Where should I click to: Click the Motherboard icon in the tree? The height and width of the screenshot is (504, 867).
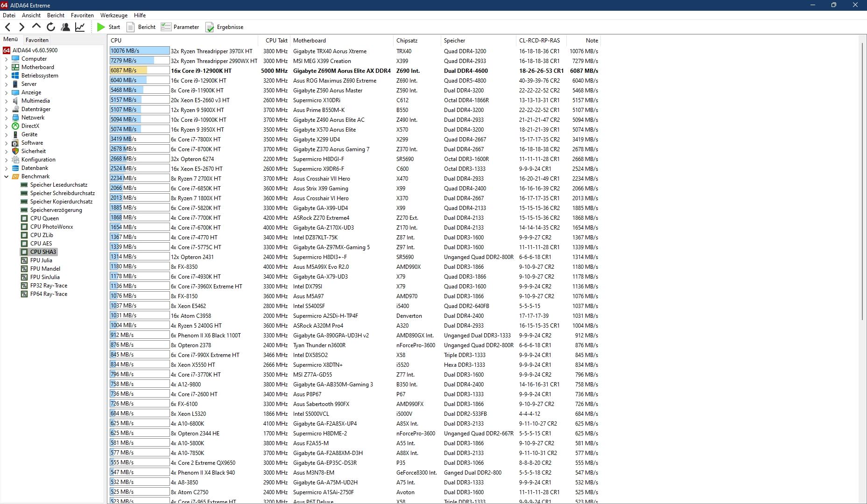point(15,67)
